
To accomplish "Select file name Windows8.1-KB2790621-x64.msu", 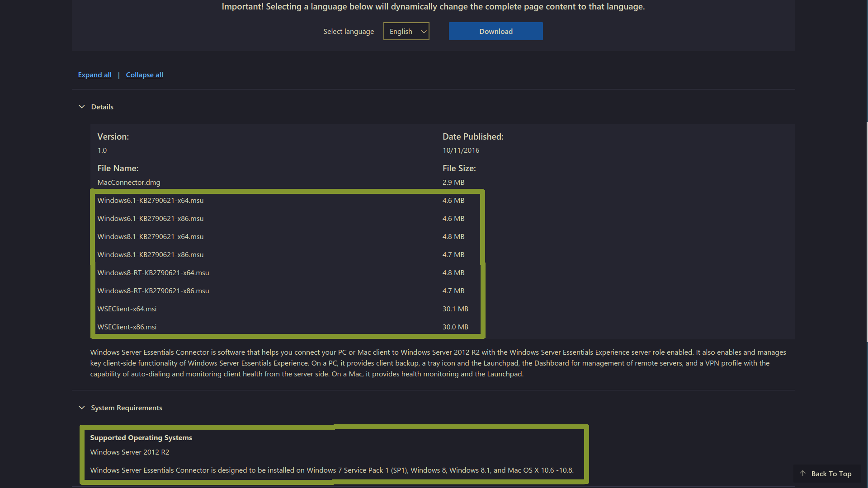I will 151,236.
